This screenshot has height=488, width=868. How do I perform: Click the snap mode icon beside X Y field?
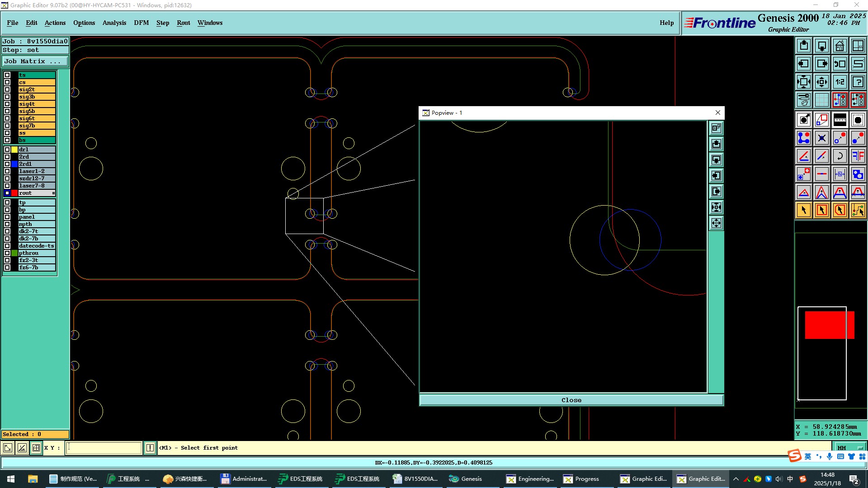coord(36,448)
